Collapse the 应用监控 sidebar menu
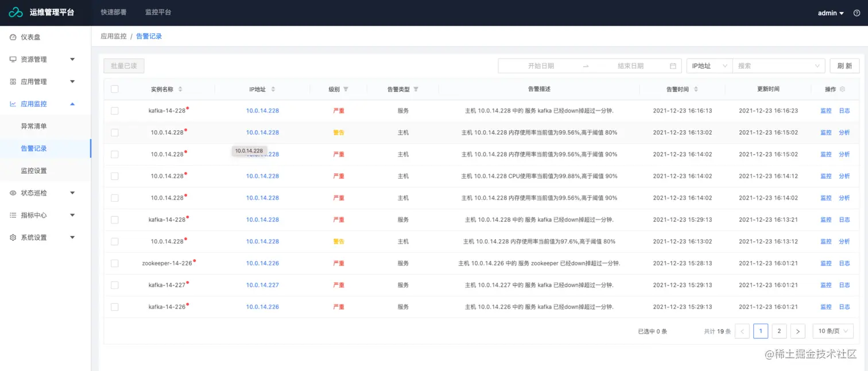The image size is (868, 371). (x=72, y=104)
